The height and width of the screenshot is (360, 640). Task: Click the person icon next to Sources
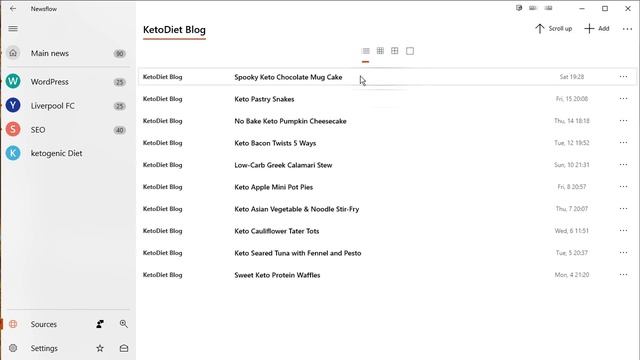click(100, 324)
